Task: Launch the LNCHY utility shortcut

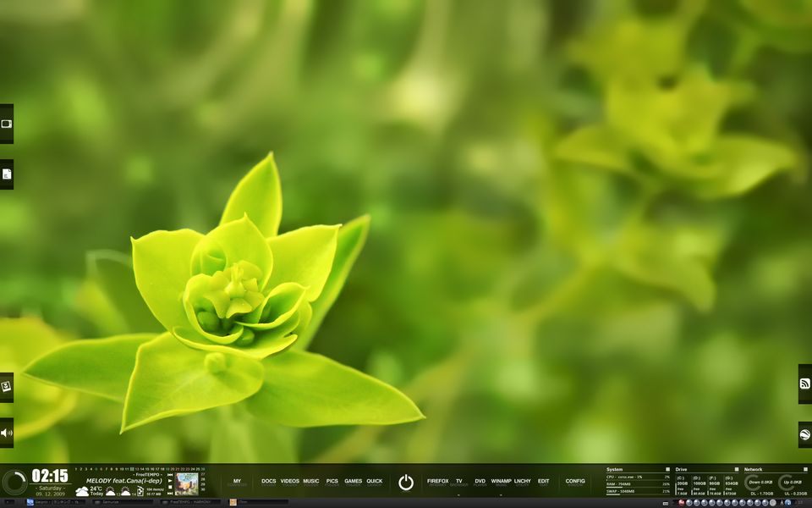Action: (523, 482)
